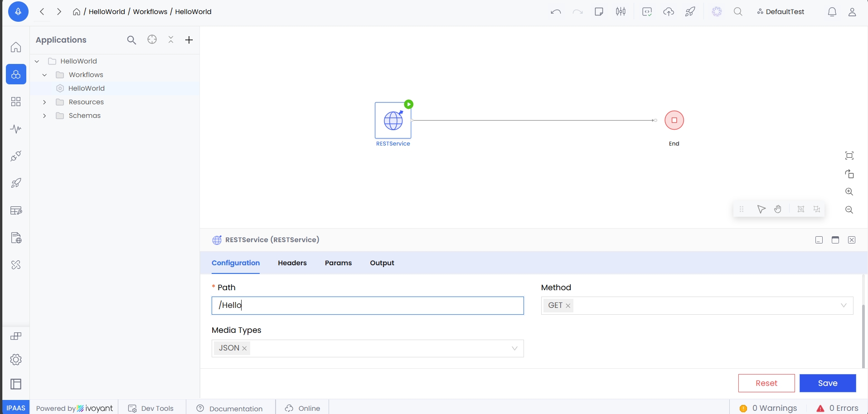The image size is (868, 414).
Task: Click the deploy rocket icon in top toolbar
Action: coord(690,12)
